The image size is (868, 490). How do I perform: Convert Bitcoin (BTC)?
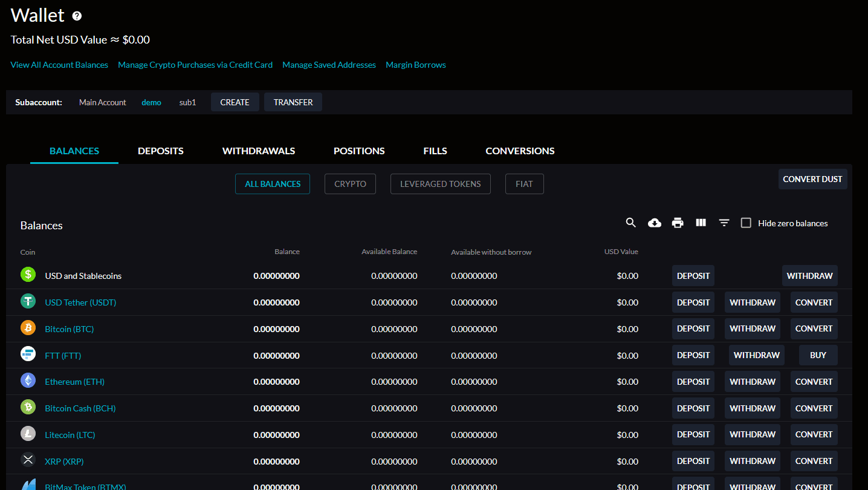tap(814, 328)
